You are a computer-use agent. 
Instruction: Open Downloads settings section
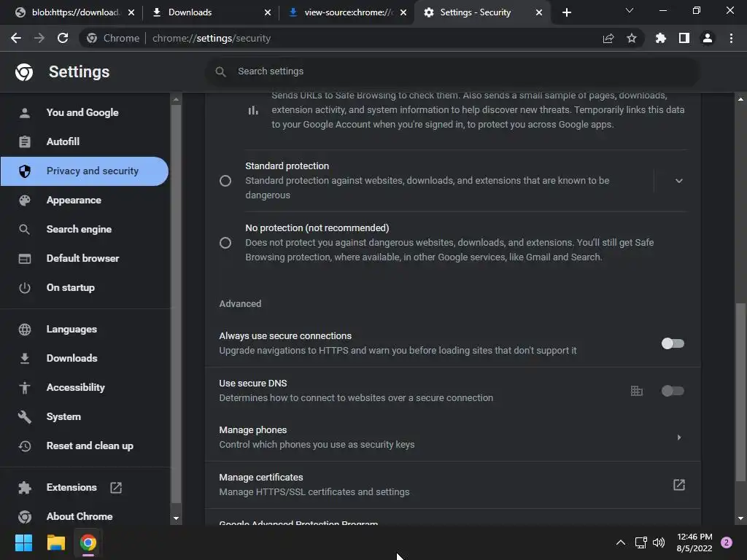pos(85,359)
